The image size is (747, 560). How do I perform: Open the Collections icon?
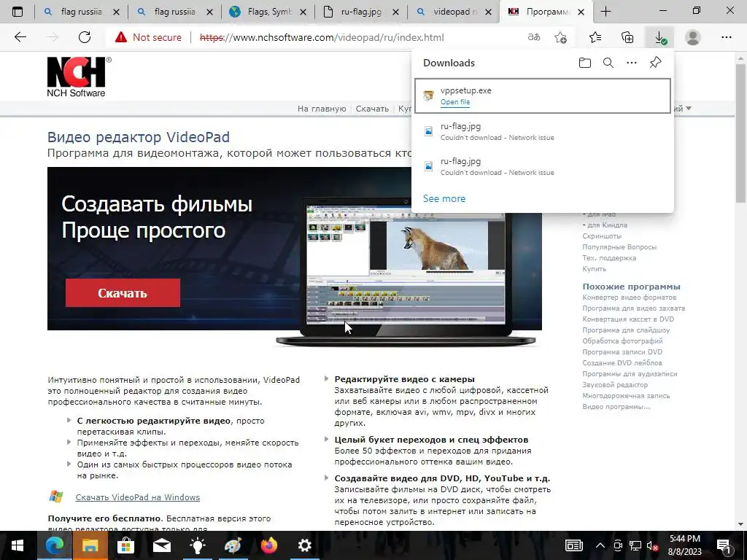click(x=627, y=37)
